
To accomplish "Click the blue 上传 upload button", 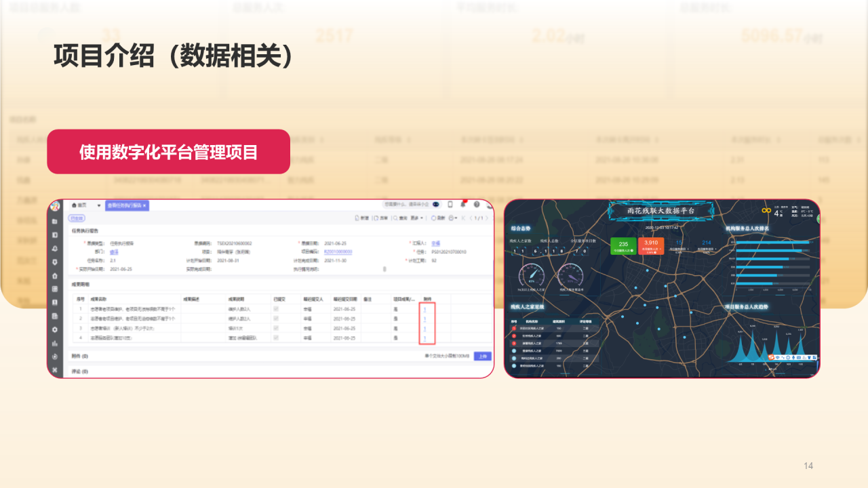I will (483, 357).
